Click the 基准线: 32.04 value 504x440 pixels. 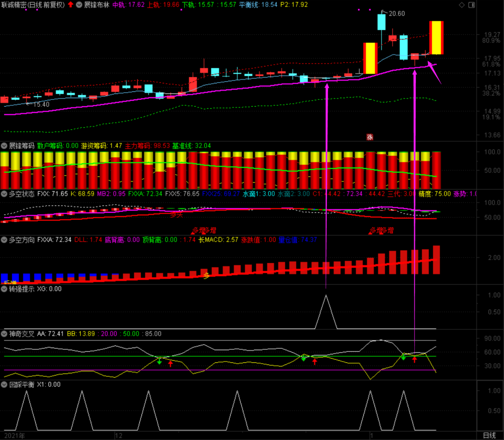pos(192,146)
